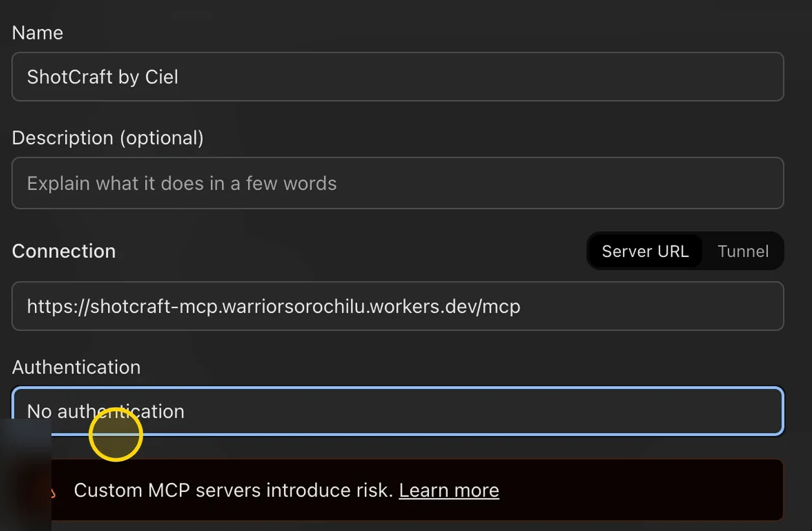This screenshot has width=812, height=531.
Task: Select the Server URL connection mode
Action: [x=645, y=251]
